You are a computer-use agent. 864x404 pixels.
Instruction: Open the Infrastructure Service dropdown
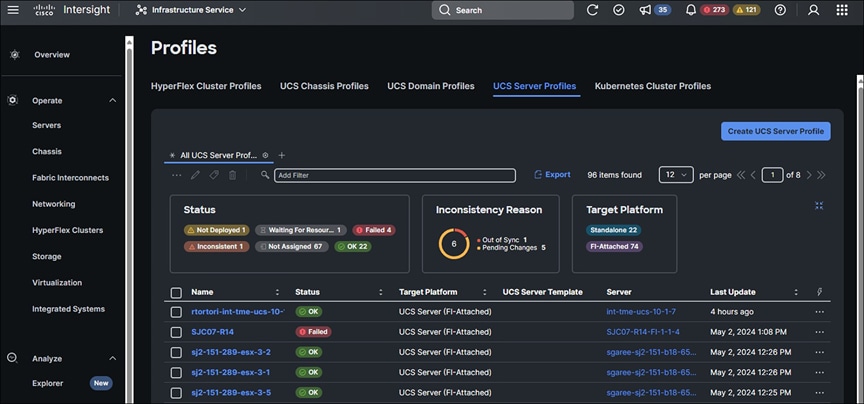point(191,10)
